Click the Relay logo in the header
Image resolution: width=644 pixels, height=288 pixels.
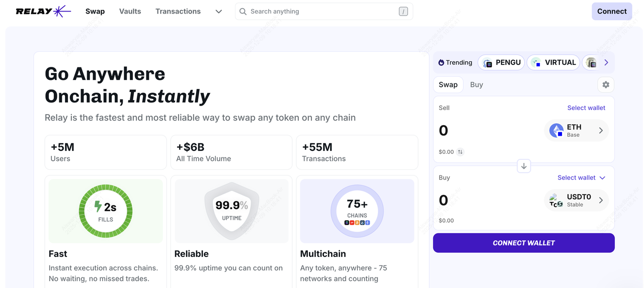click(43, 11)
